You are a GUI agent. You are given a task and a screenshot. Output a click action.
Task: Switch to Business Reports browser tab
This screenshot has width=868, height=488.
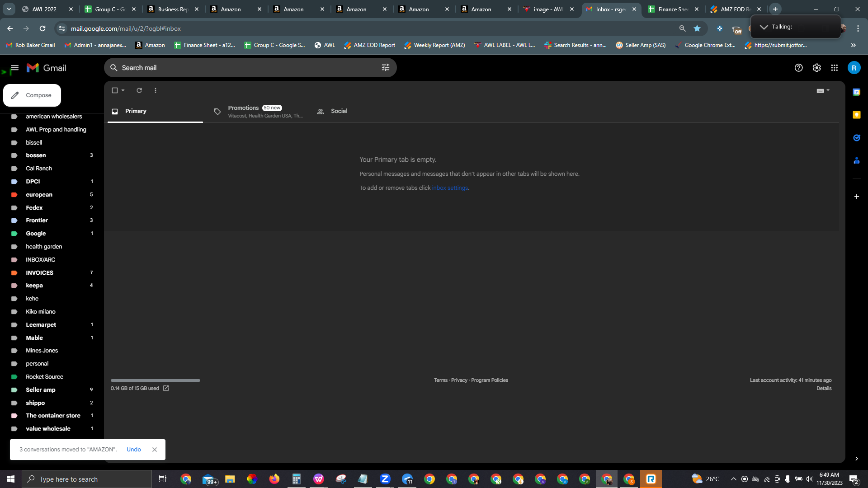click(173, 9)
